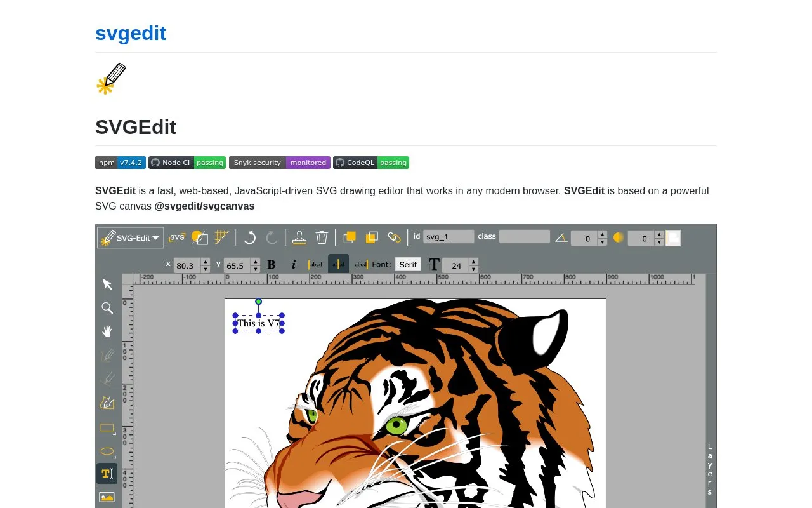Click the Snyk security monitored badge
The image size is (812, 508).
(280, 163)
